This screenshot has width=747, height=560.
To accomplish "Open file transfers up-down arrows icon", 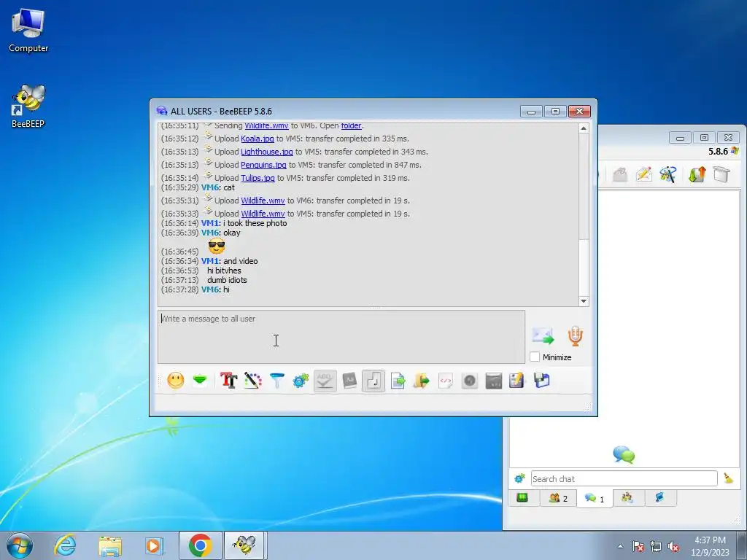I will (x=697, y=174).
